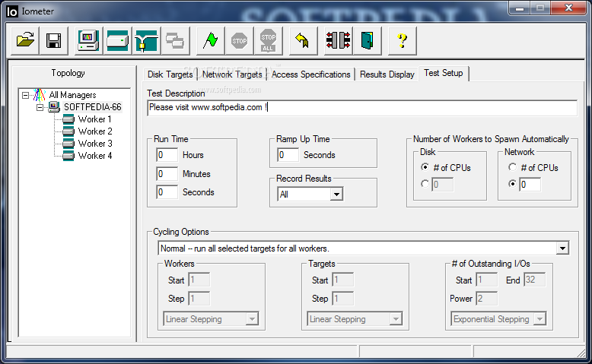This screenshot has width=592, height=364.
Task: Exit Iometer via door icon
Action: click(x=368, y=40)
